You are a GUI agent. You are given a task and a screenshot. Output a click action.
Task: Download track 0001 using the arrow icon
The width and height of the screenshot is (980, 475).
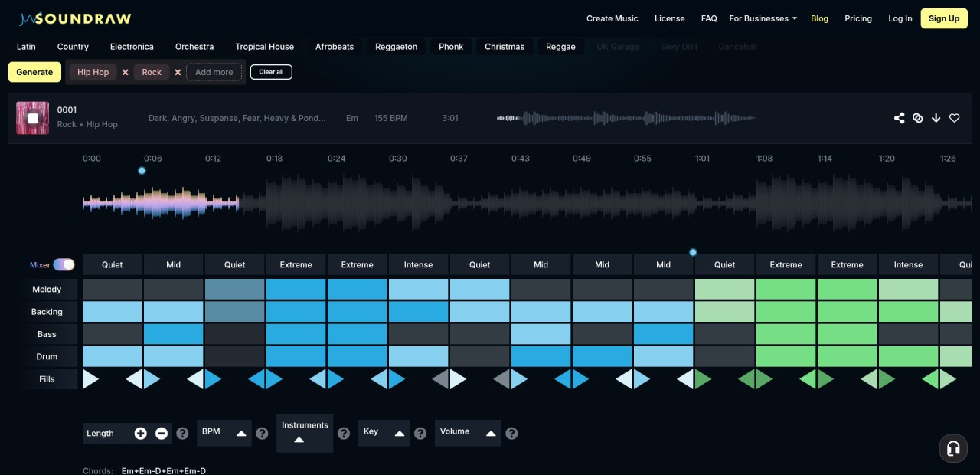[936, 118]
